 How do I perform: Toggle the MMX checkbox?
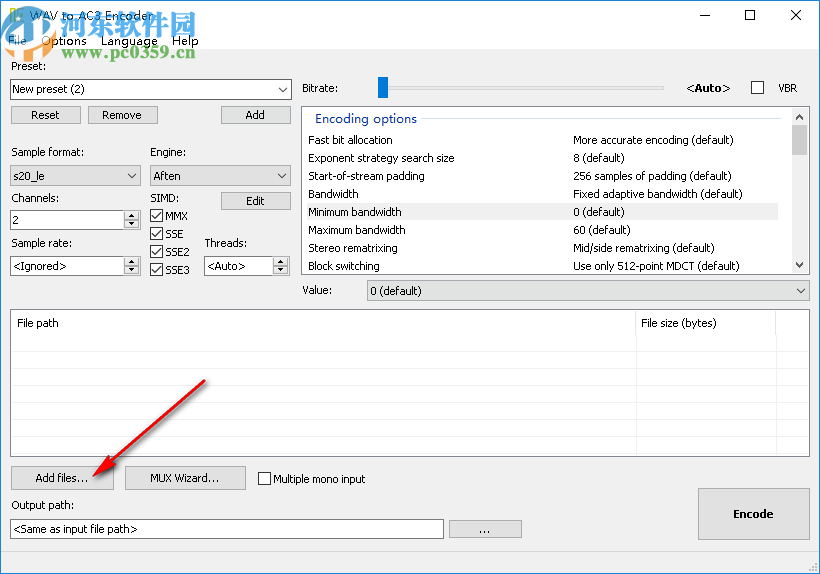pos(156,215)
